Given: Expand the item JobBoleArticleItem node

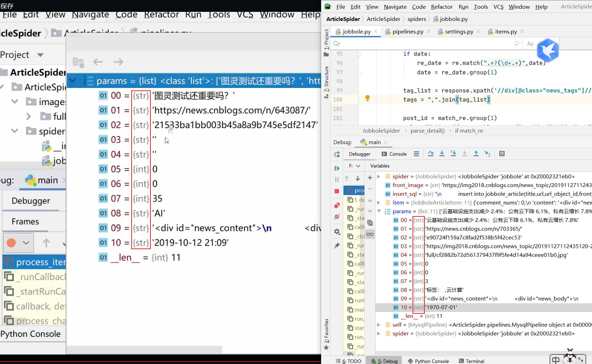Looking at the screenshot, I should 379,203.
